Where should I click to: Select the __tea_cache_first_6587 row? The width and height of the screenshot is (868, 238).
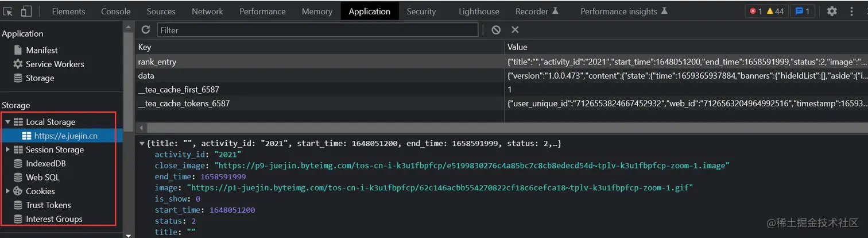pyautogui.click(x=320, y=89)
